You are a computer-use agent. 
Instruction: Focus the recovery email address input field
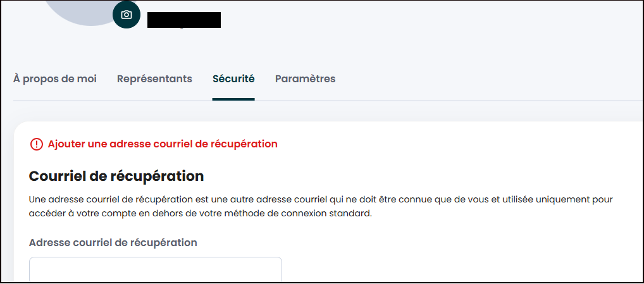[x=155, y=270]
